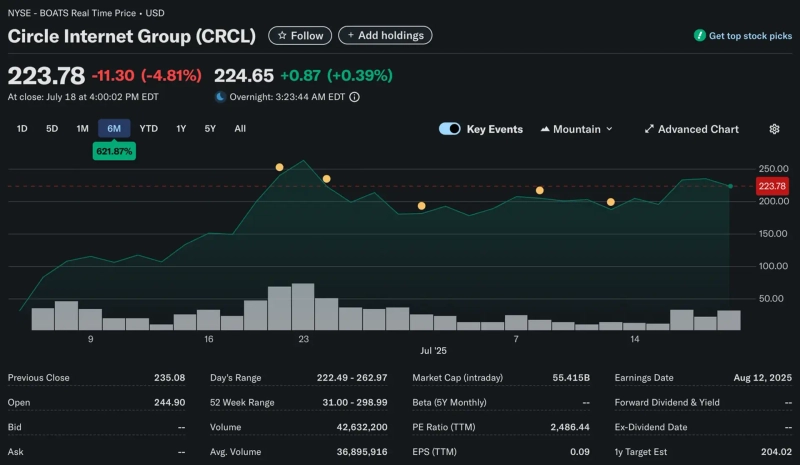Switch to the 1M time range
The height and width of the screenshot is (465, 800).
tap(82, 129)
